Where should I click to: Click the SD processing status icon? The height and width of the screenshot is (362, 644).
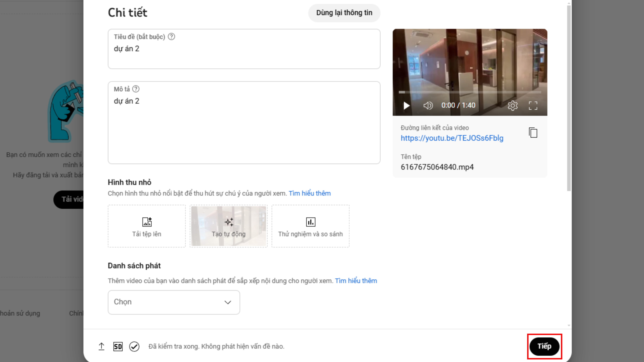tap(118, 346)
